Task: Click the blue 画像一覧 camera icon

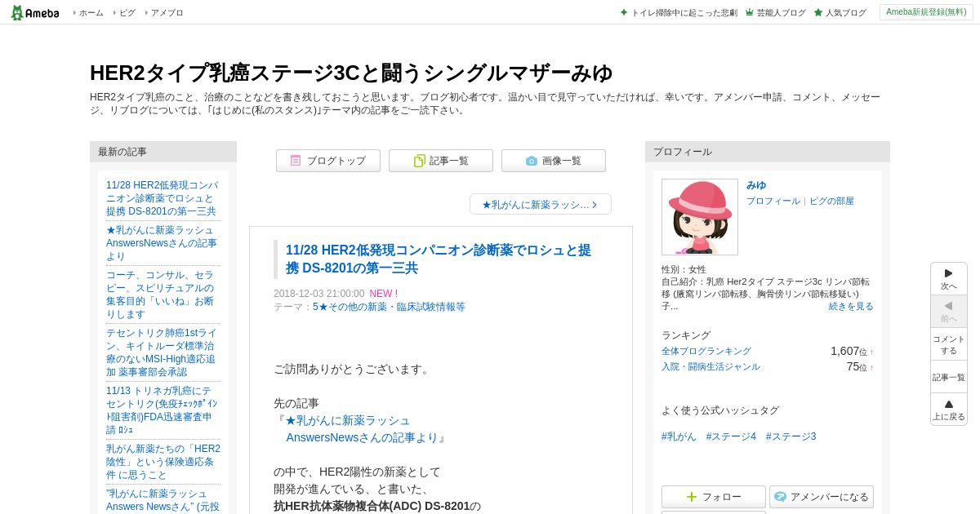Action: pos(532,161)
